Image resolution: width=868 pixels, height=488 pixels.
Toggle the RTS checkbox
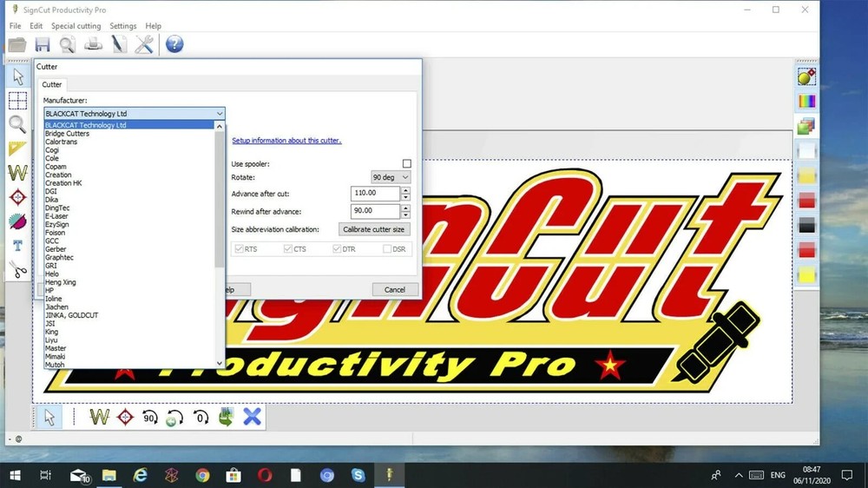click(240, 248)
